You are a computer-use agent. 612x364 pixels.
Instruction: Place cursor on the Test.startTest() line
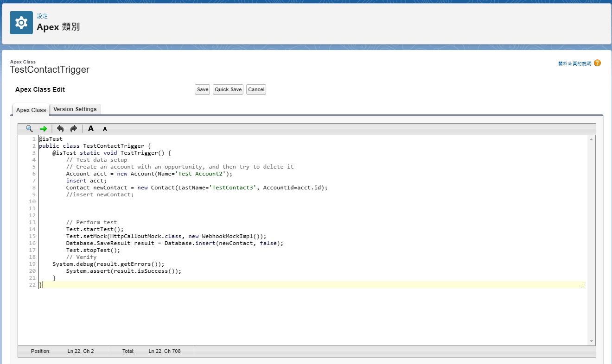[95, 229]
